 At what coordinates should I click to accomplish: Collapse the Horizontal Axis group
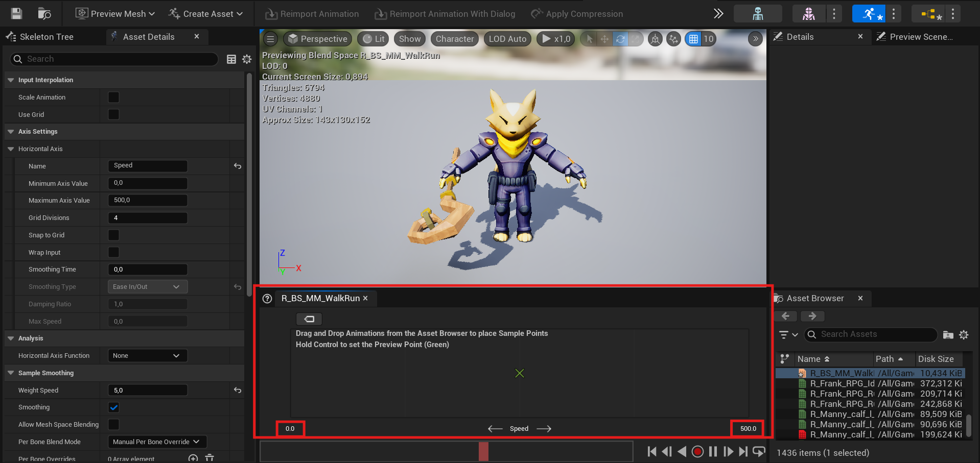click(11, 149)
